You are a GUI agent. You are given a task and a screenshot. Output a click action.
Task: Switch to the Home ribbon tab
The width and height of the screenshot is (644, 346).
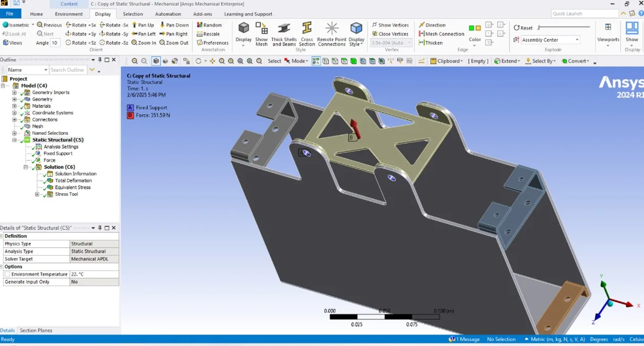pyautogui.click(x=36, y=14)
